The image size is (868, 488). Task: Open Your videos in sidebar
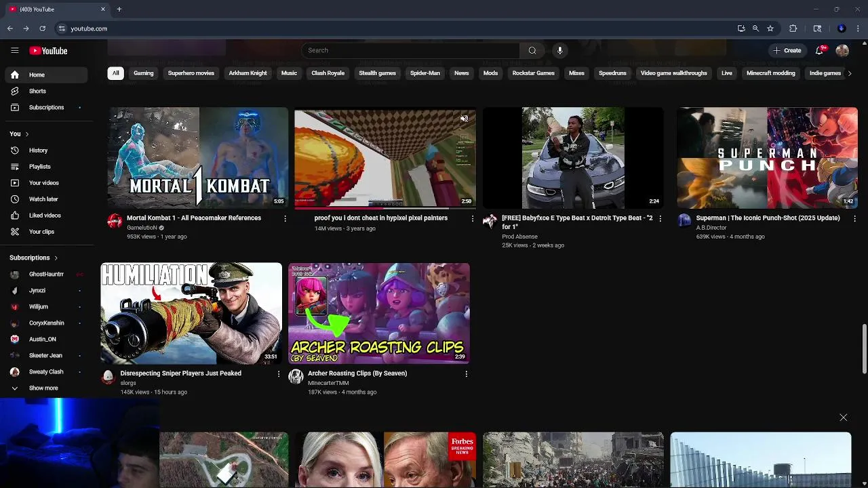point(44,183)
